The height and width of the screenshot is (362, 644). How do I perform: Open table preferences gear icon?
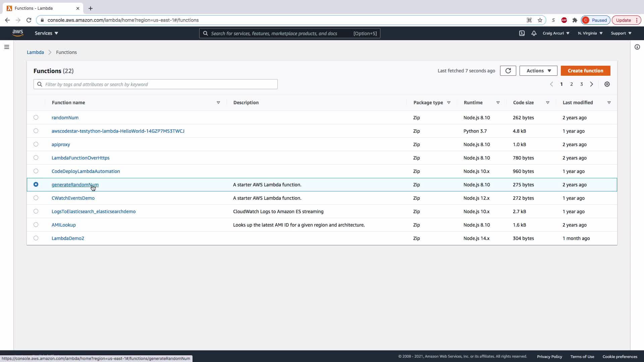(x=607, y=84)
